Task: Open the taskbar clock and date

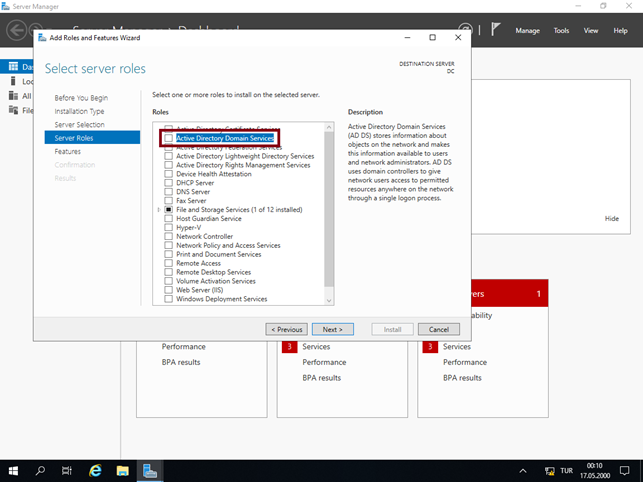Action: click(595, 471)
